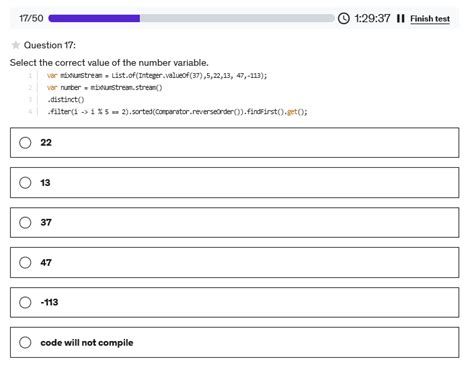Screen dimensions: 474x386
Task: Click the Finish test link
Action: (430, 19)
